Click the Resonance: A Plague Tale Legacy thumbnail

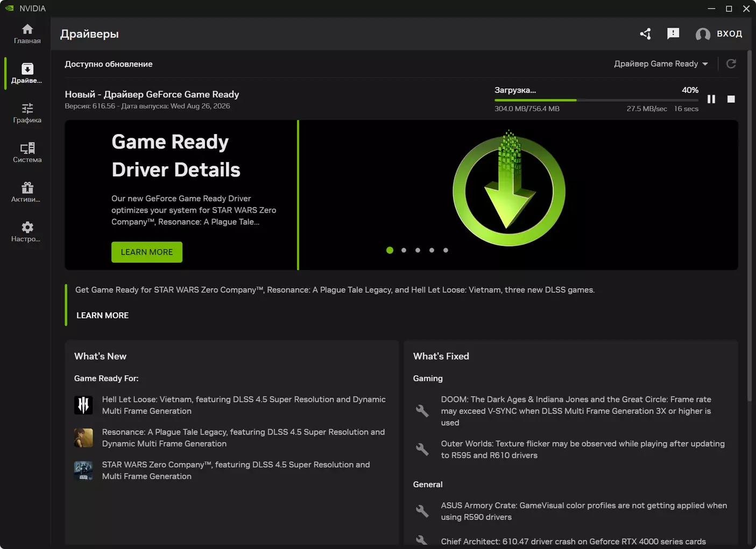point(83,438)
